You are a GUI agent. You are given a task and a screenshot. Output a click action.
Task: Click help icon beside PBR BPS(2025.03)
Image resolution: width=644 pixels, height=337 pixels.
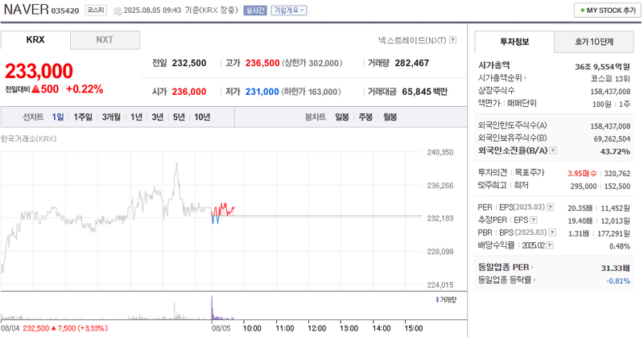(x=552, y=232)
